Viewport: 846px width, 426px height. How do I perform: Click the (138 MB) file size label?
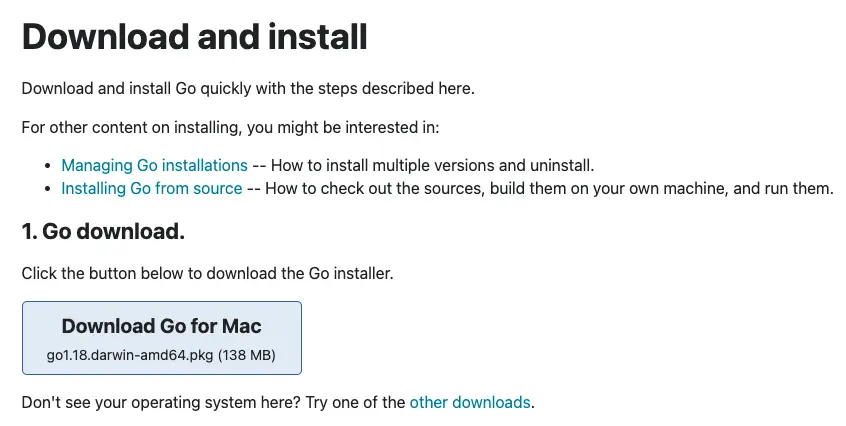tap(246, 355)
